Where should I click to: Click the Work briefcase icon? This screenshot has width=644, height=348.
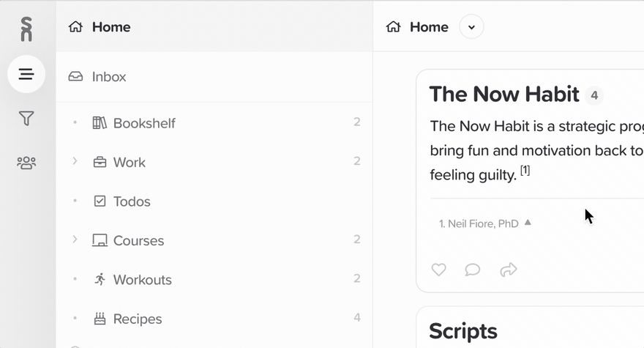point(100,162)
